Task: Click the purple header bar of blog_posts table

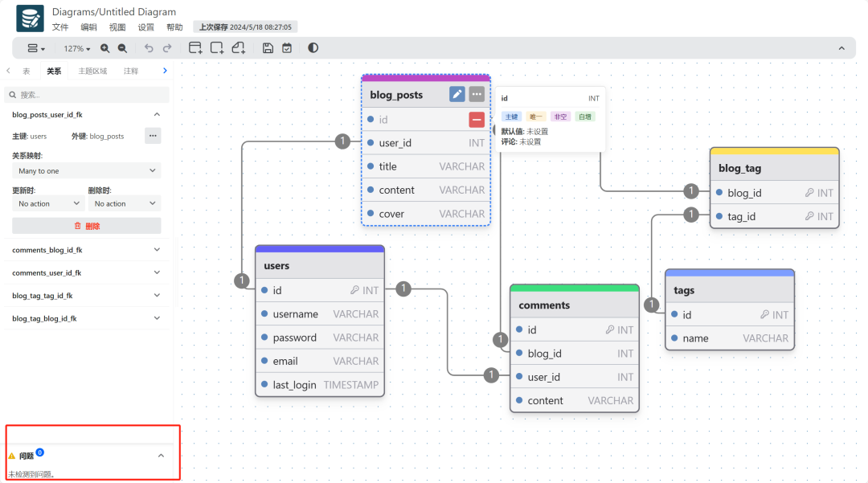Action: pyautogui.click(x=426, y=78)
